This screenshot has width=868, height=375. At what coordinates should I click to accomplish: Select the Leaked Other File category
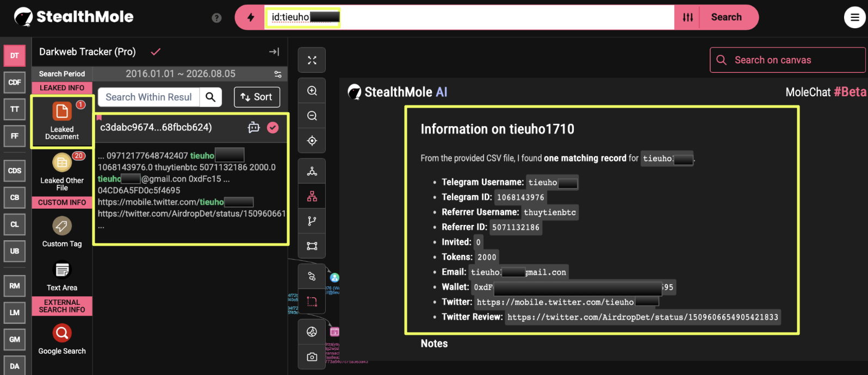(x=62, y=172)
